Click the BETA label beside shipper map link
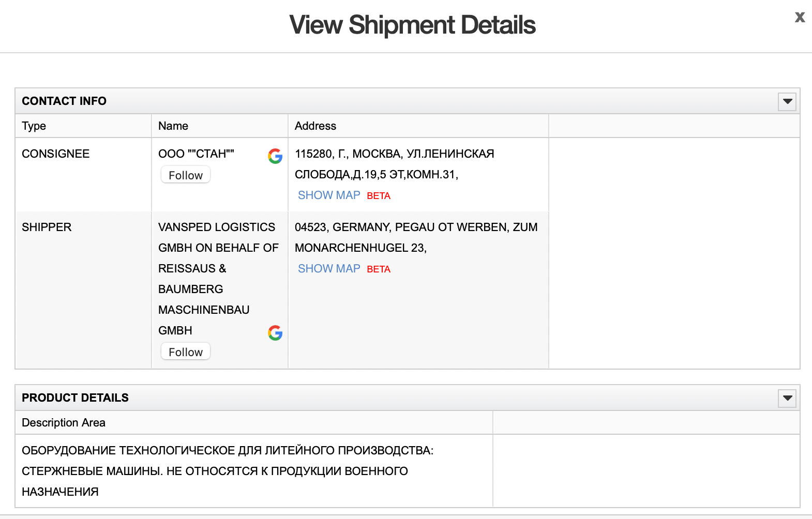The width and height of the screenshot is (812, 519). 379,269
